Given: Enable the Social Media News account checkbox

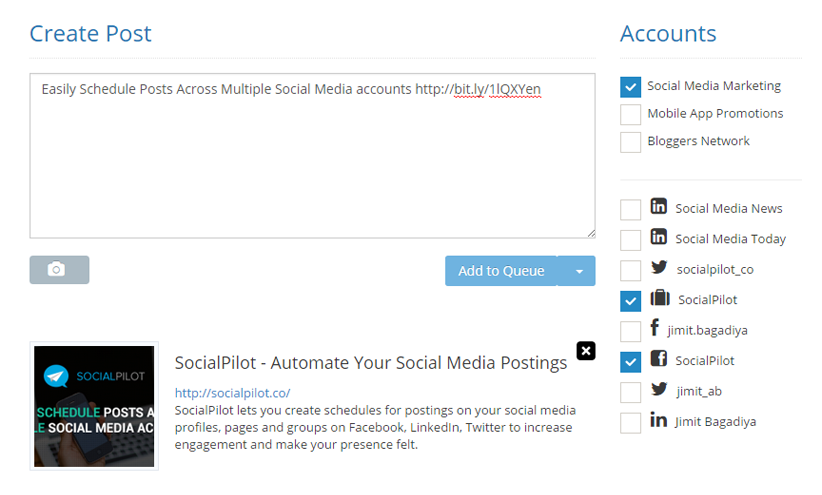Looking at the screenshot, I should pos(630,210).
